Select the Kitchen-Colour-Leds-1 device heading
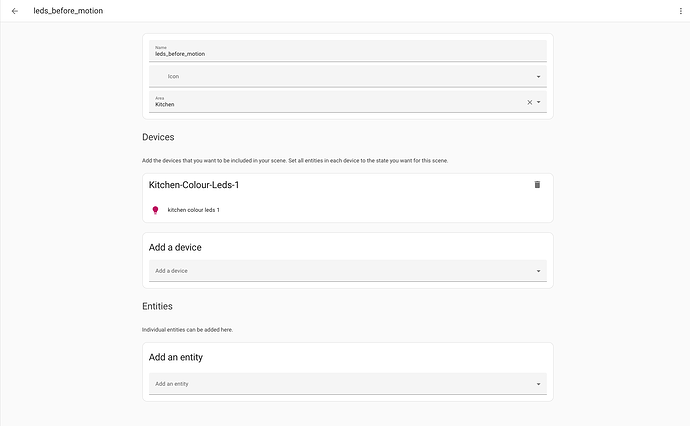 194,185
